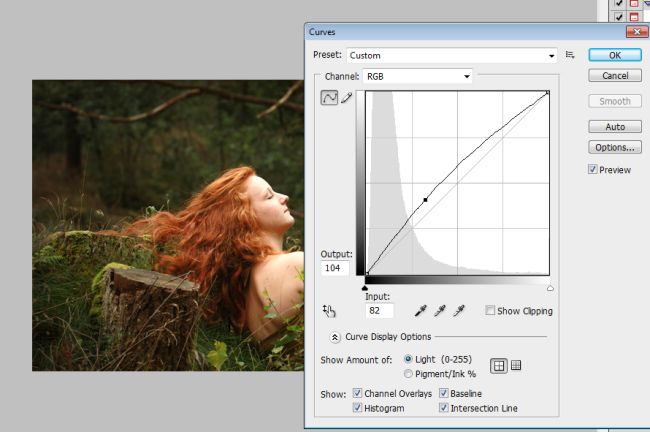
Task: Click the black point input slider
Action: [365, 288]
